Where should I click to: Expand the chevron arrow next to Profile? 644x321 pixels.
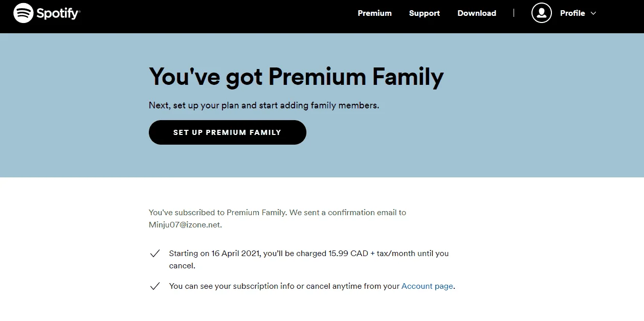click(593, 13)
